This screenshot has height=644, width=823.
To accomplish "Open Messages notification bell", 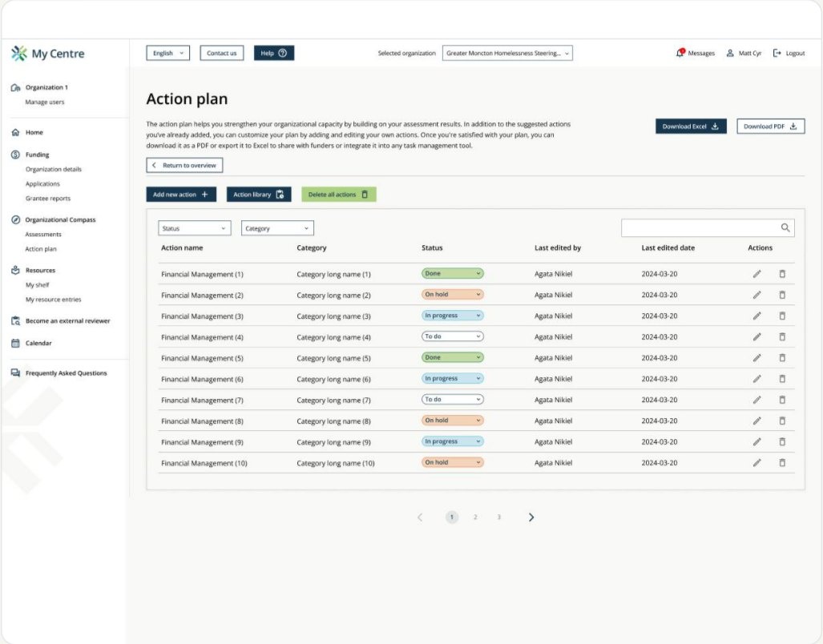I will point(680,53).
